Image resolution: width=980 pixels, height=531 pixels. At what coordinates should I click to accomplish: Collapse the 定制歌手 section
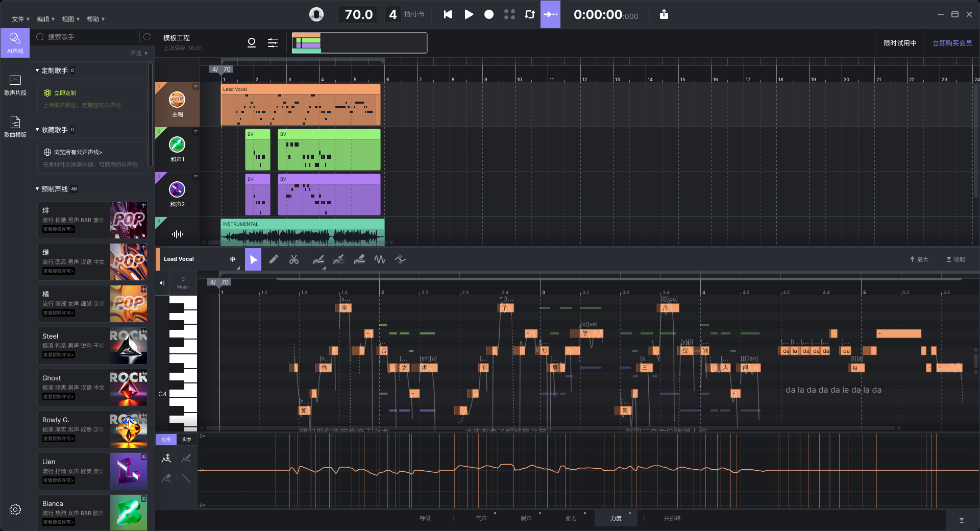pyautogui.click(x=37, y=70)
